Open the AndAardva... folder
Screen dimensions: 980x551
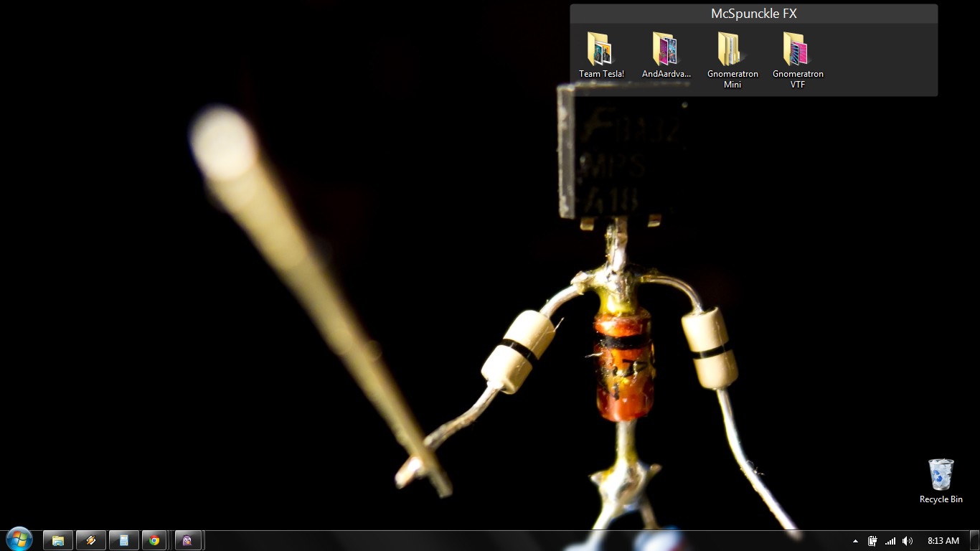click(x=664, y=50)
